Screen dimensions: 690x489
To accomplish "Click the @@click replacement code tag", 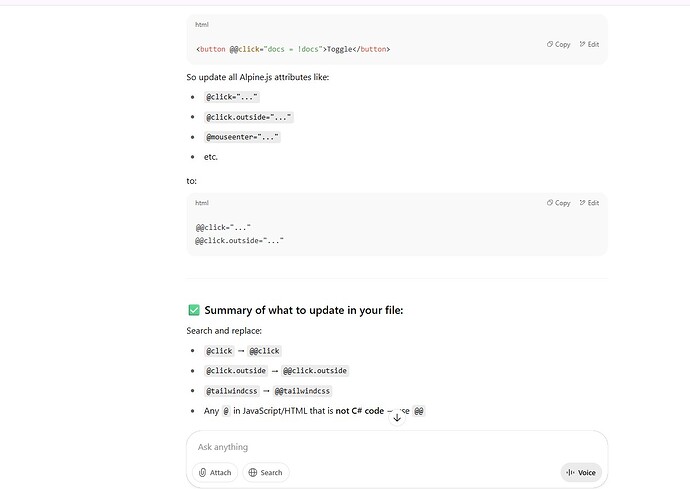I will pyautogui.click(x=264, y=351).
